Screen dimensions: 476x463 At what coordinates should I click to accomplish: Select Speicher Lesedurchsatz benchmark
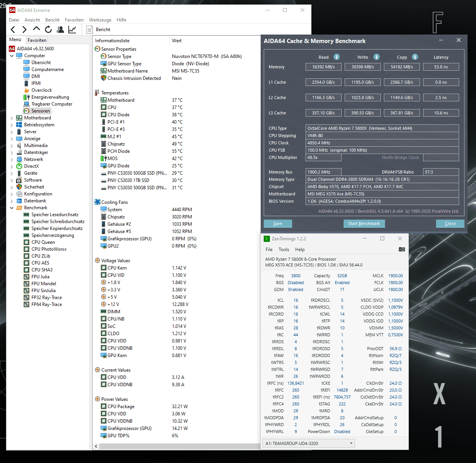point(55,215)
